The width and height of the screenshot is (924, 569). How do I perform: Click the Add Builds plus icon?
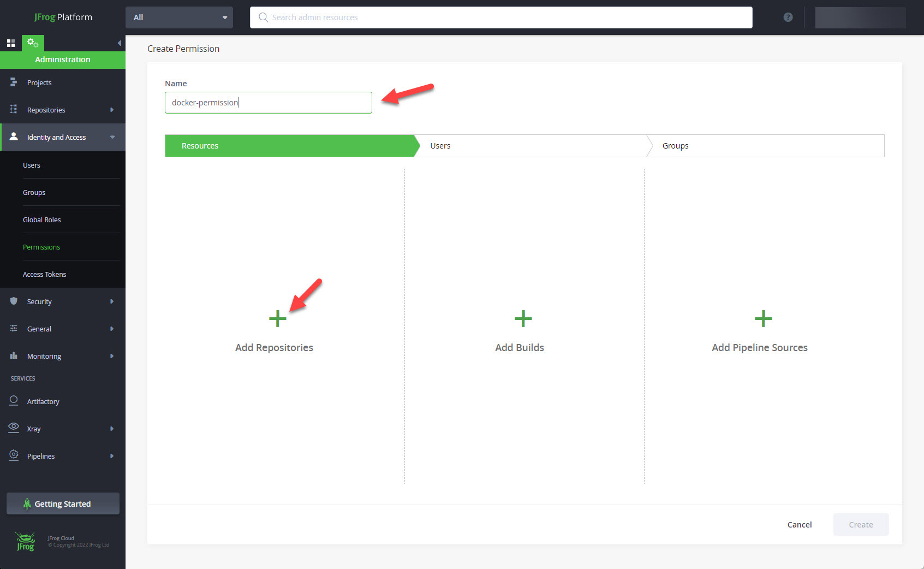[522, 318]
